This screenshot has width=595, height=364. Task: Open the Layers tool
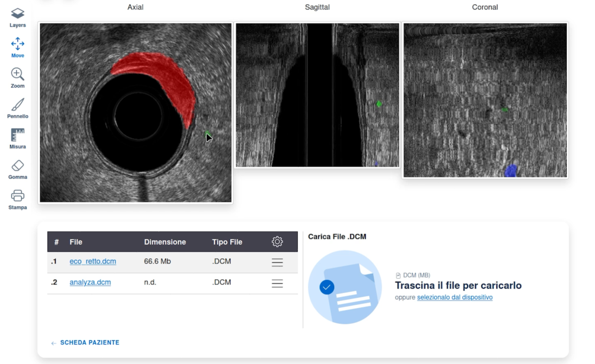(x=17, y=17)
